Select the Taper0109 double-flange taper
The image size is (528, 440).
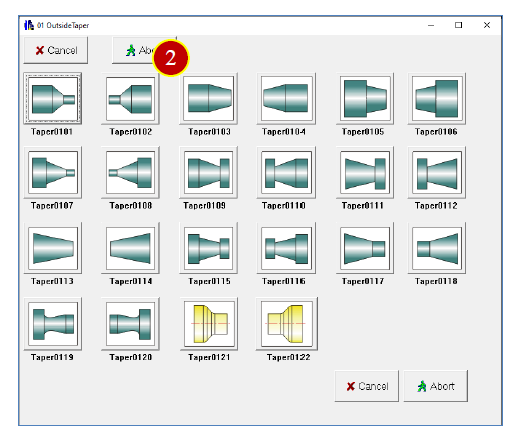209,172
